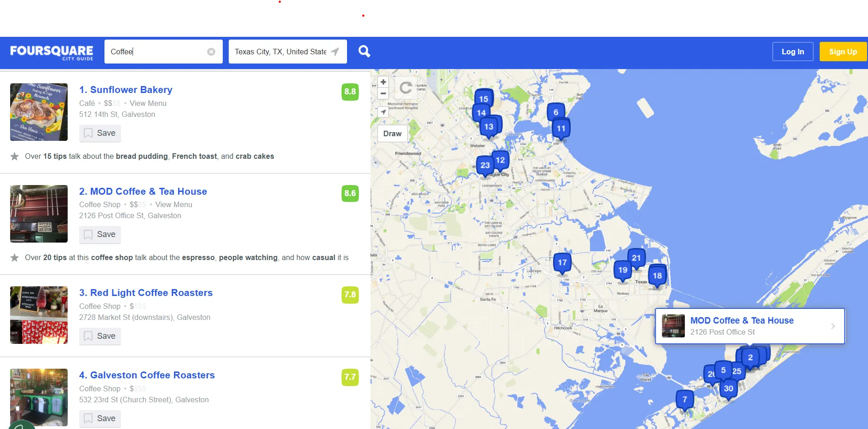This screenshot has height=429, width=868.
Task: Select map pin number 2
Action: click(750, 357)
